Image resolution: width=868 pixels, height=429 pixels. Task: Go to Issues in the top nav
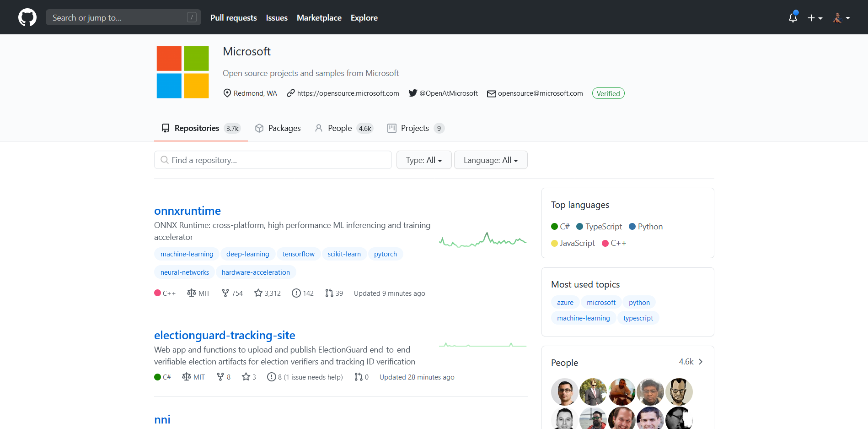tap(277, 18)
